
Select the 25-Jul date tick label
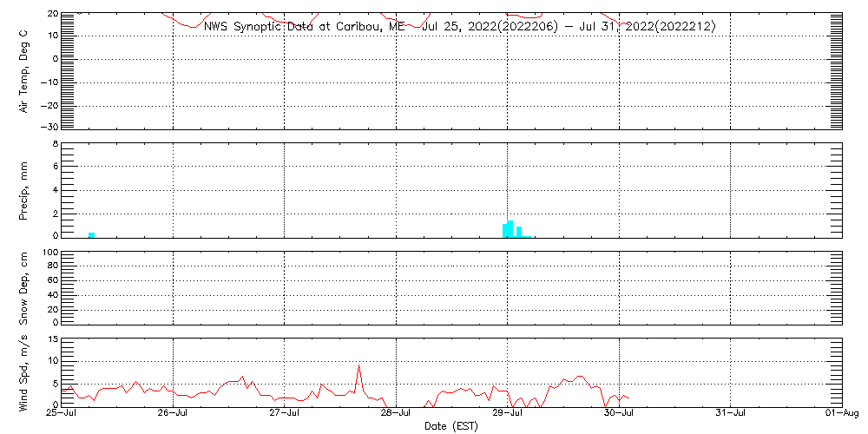point(61,414)
